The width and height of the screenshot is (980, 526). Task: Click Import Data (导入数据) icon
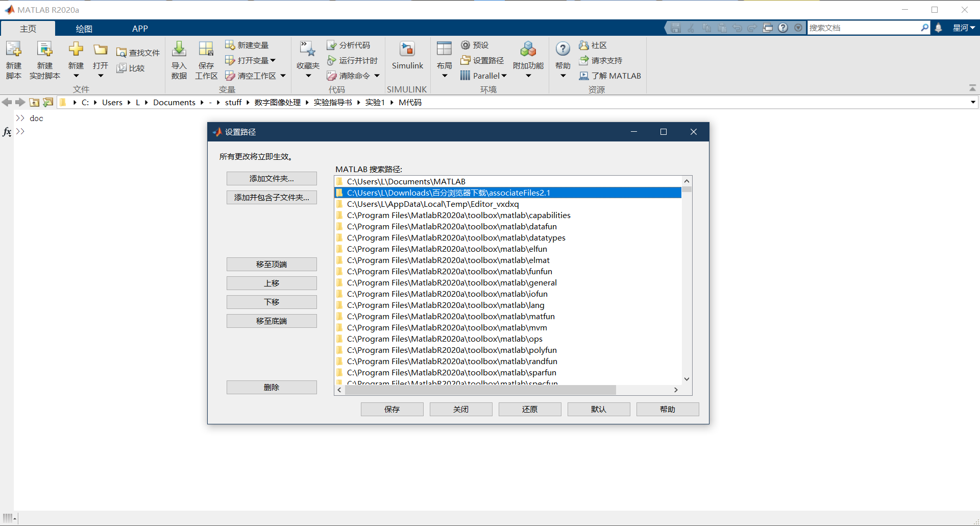tap(179, 50)
